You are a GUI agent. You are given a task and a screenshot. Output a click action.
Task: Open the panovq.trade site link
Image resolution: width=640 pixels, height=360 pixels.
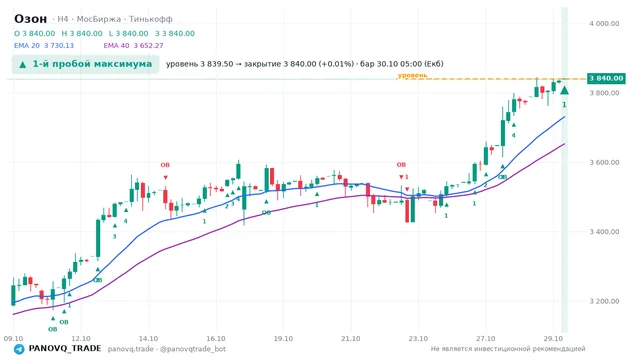point(131,349)
